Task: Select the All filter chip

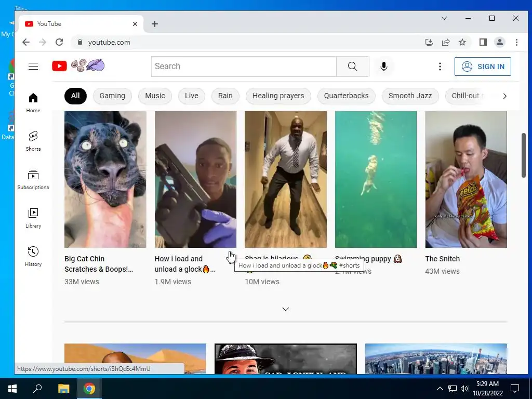Action: click(75, 96)
